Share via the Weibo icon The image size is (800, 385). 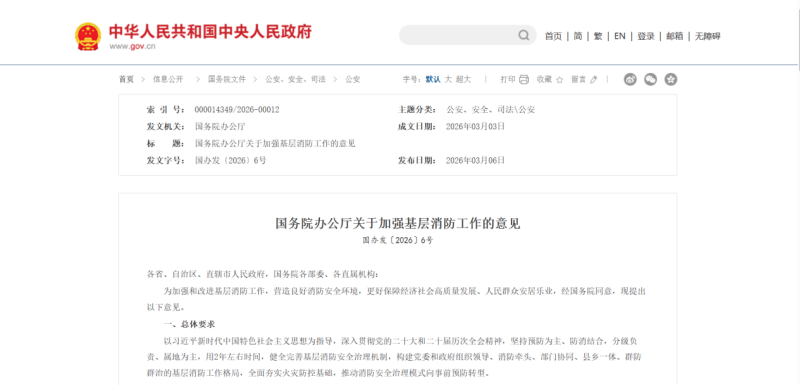point(630,80)
